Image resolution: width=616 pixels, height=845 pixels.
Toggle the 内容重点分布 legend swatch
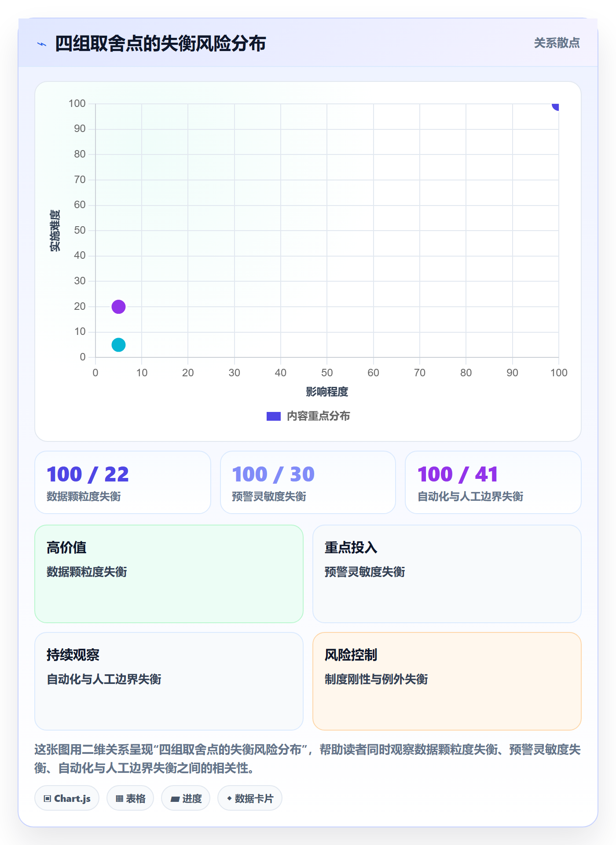273,416
